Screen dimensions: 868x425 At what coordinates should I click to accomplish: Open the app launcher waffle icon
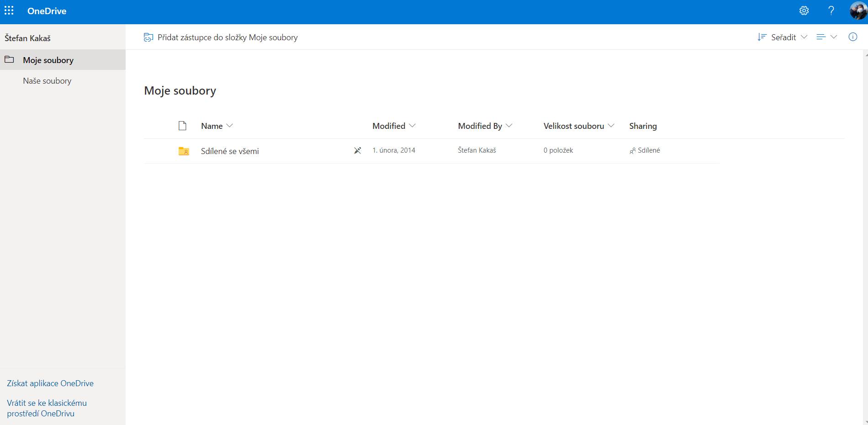click(9, 10)
